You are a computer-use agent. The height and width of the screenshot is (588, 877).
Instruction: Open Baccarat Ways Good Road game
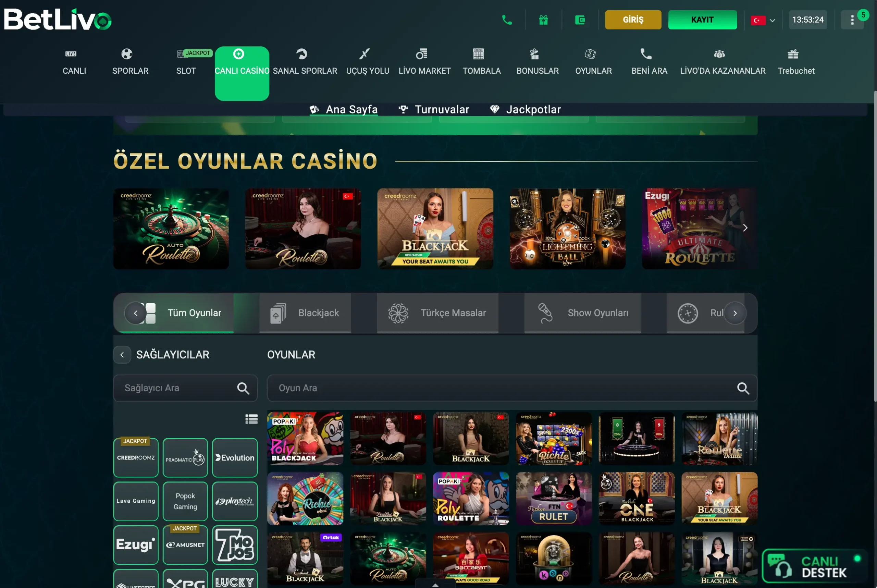pos(471,559)
